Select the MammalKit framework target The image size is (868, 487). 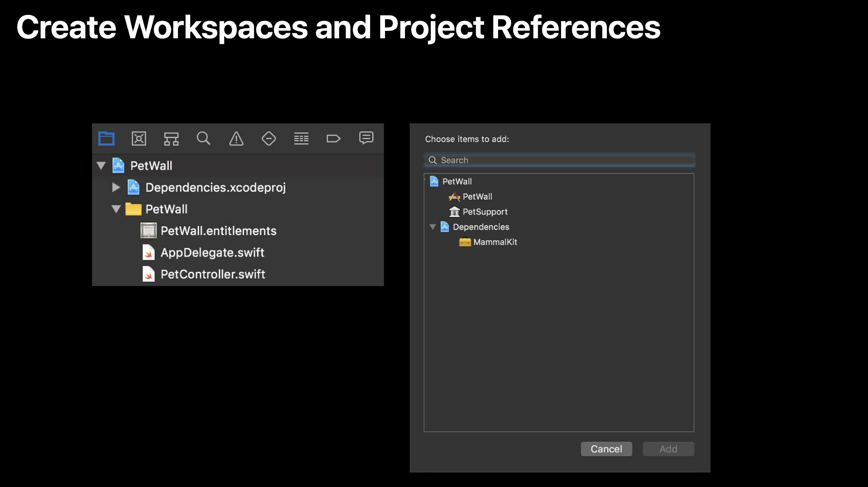point(559,242)
